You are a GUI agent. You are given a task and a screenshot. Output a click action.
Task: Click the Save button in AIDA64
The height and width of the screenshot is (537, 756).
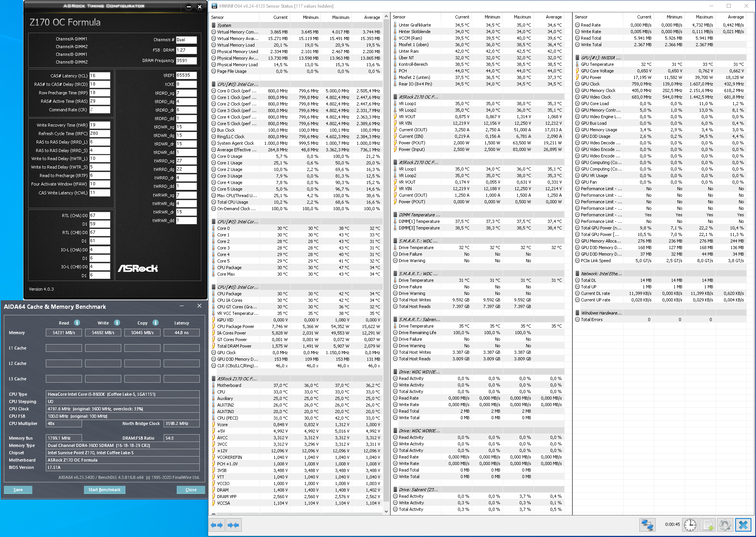(x=18, y=490)
